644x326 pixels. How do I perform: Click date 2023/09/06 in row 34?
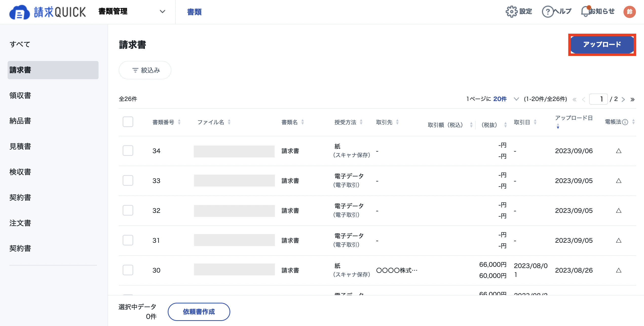pos(574,151)
